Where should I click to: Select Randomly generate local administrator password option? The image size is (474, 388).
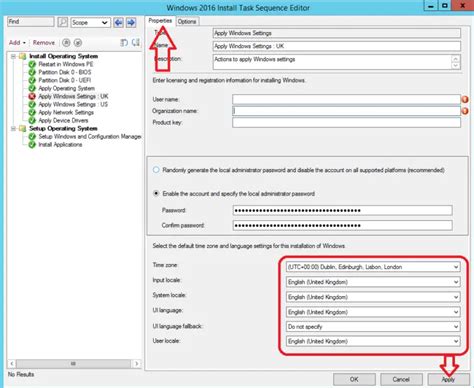[x=156, y=170]
